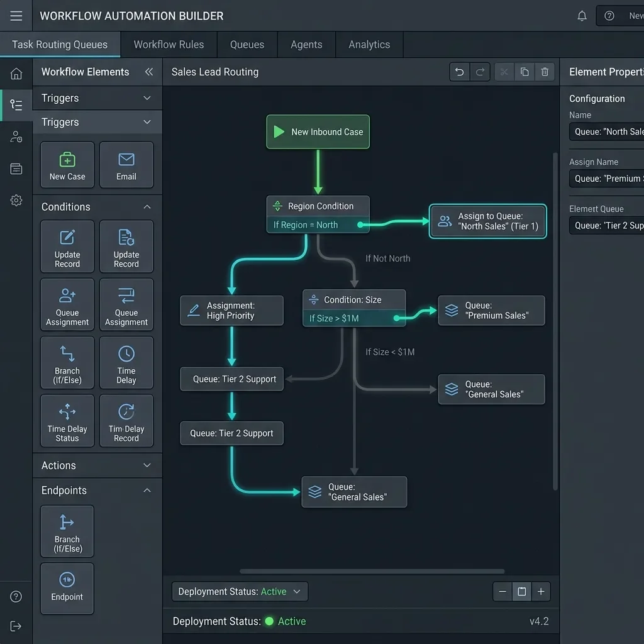Edit the Elemert Queue field
644x644 pixels.
pos(607,225)
